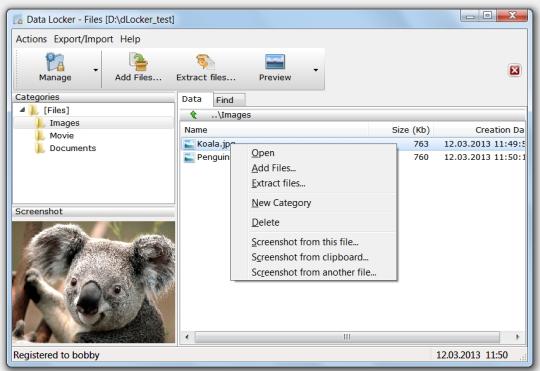Viewport: 540px width, 371px height.
Task: Sort by the Name column header
Action: [x=274, y=130]
